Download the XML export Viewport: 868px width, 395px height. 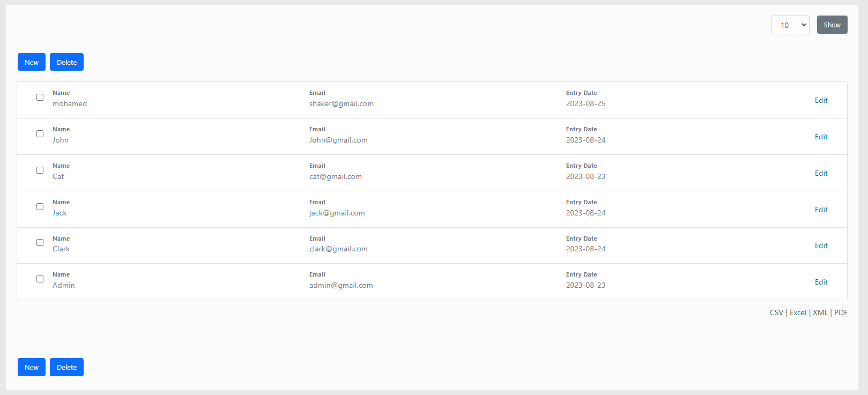coord(820,312)
